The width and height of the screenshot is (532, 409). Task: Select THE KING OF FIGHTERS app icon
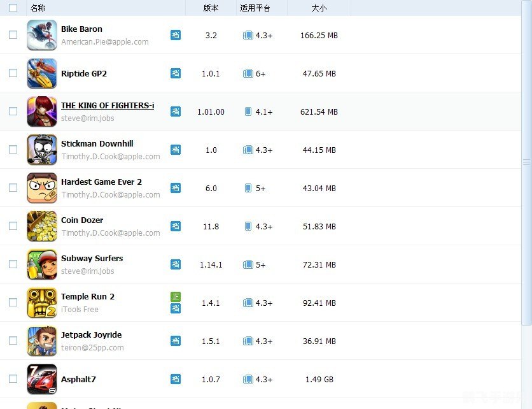42,111
